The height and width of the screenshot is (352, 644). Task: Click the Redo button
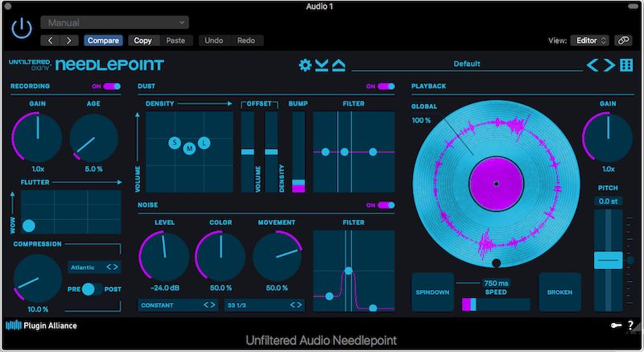[246, 40]
